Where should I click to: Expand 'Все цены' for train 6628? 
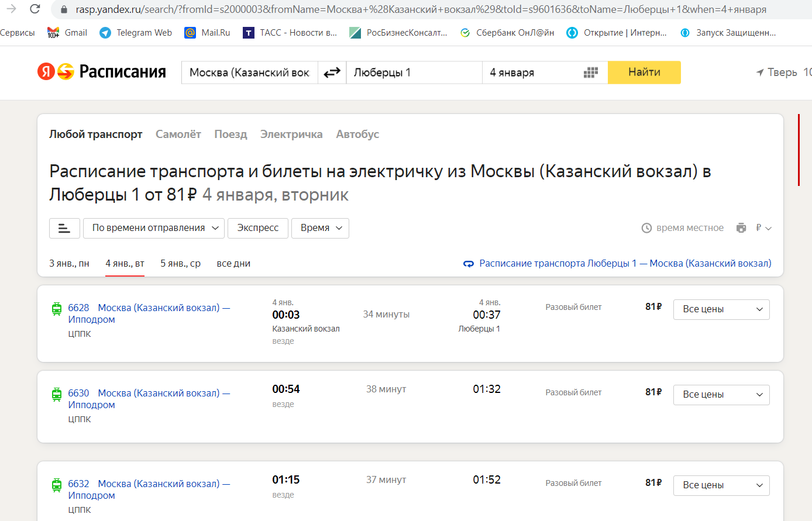click(x=721, y=309)
